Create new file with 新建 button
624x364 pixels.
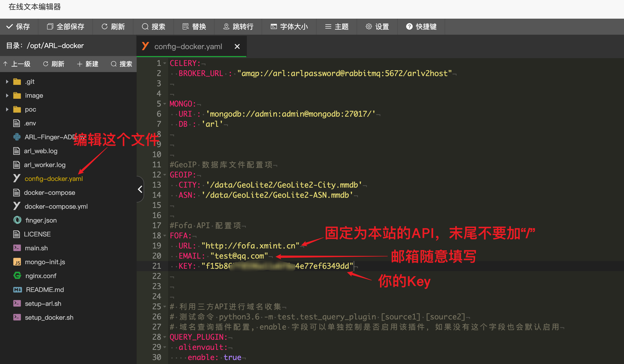[x=88, y=64]
